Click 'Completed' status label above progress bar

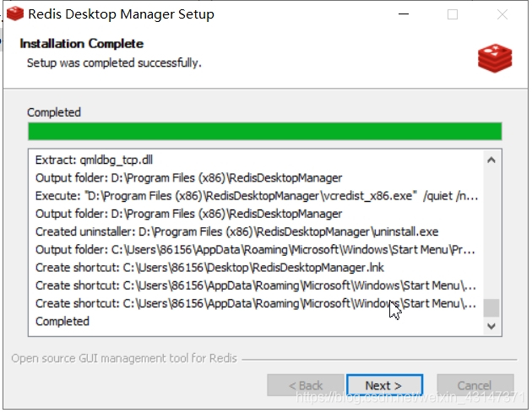tap(54, 112)
